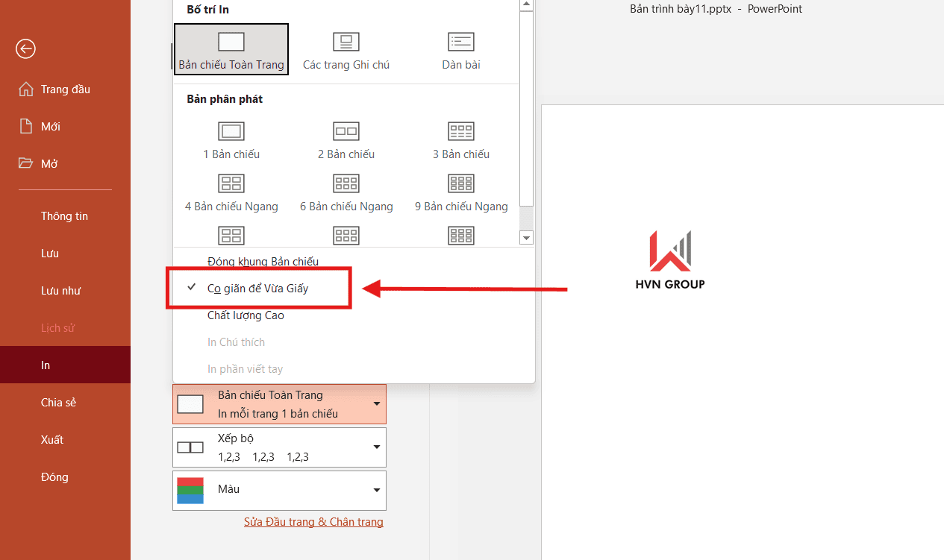
Task: Select 9 Bản chiếu Ngang handout layout
Action: click(x=460, y=184)
